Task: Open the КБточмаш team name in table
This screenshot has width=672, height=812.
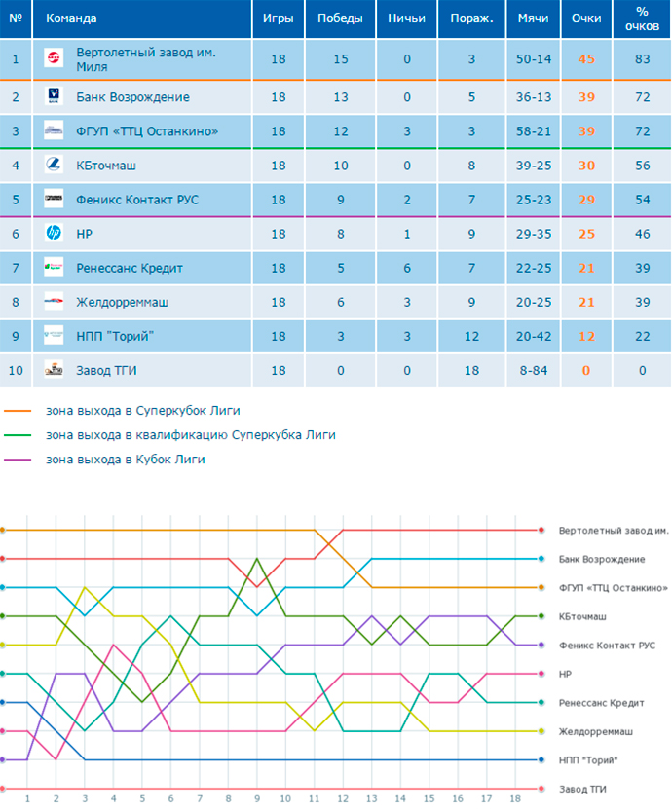Action: tap(106, 166)
